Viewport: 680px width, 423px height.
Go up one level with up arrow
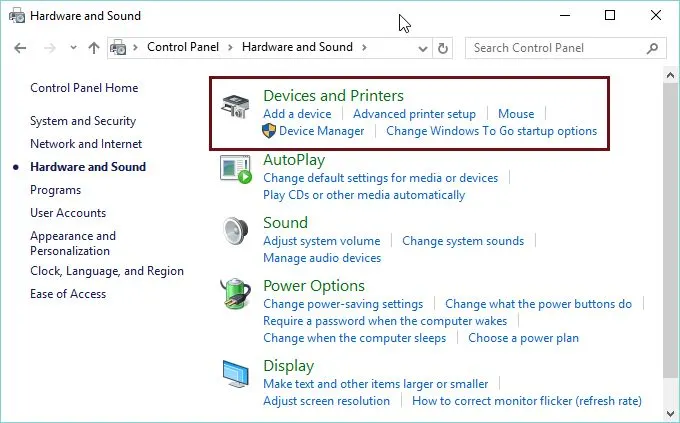94,48
